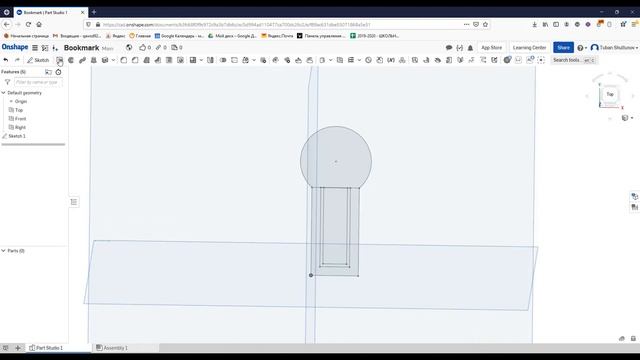Viewport: 640px width, 360px height.
Task: Open the Learning Center
Action: [x=529, y=48]
